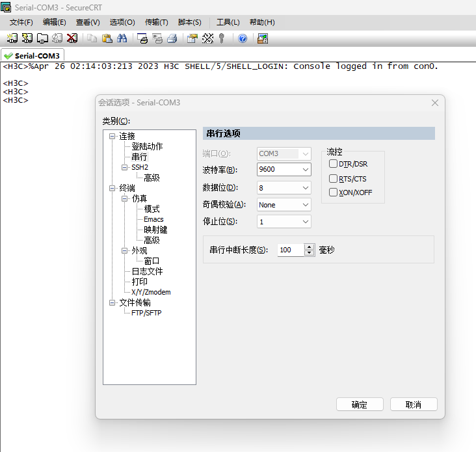Click the Public Key Assistant key icon

pos(222,38)
